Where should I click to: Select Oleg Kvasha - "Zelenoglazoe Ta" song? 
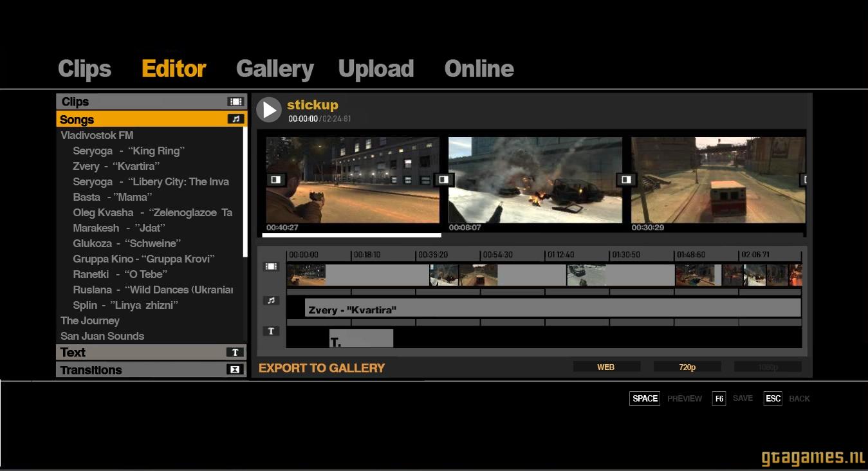(x=152, y=212)
